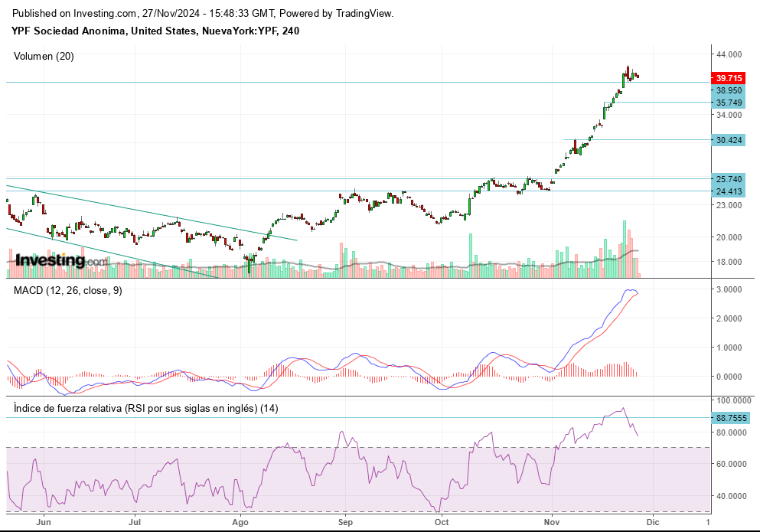760x532 pixels.
Task: Click the 40.0000 RSI axis value
Action: coord(731,496)
